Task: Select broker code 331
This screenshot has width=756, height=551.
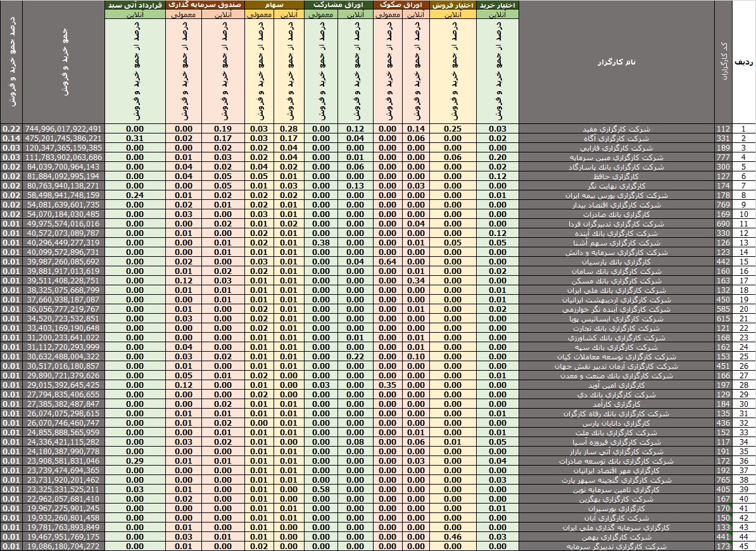Action: [x=723, y=139]
